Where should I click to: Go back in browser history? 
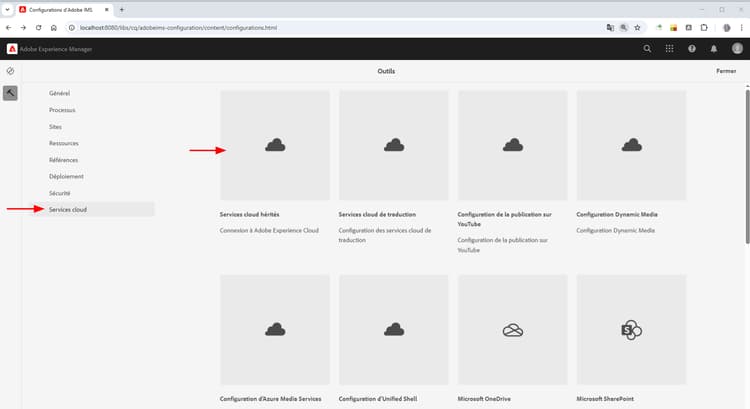(x=8, y=28)
